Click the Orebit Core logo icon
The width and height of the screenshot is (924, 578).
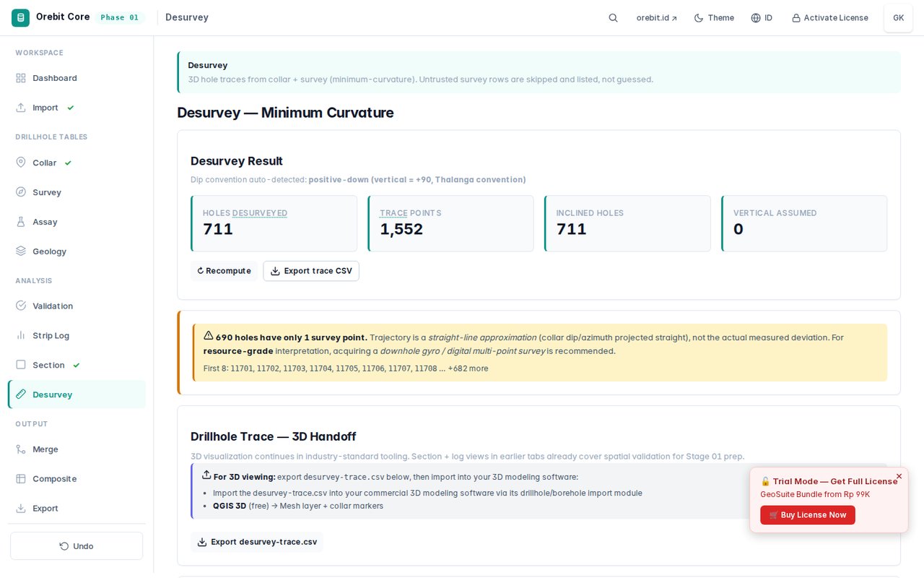21,17
